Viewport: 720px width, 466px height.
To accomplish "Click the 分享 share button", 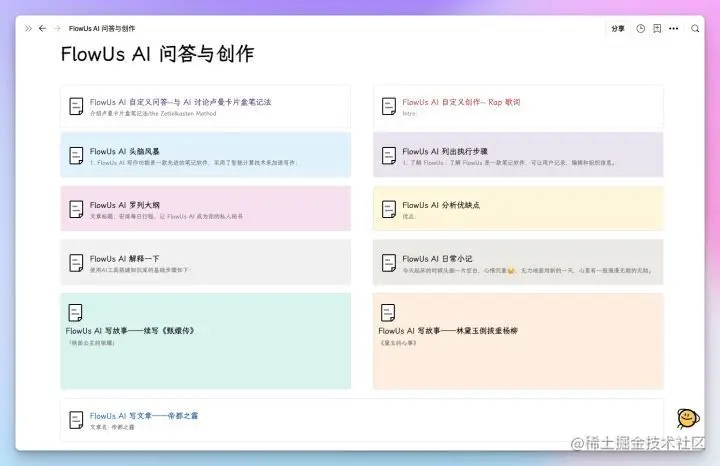I will (618, 28).
